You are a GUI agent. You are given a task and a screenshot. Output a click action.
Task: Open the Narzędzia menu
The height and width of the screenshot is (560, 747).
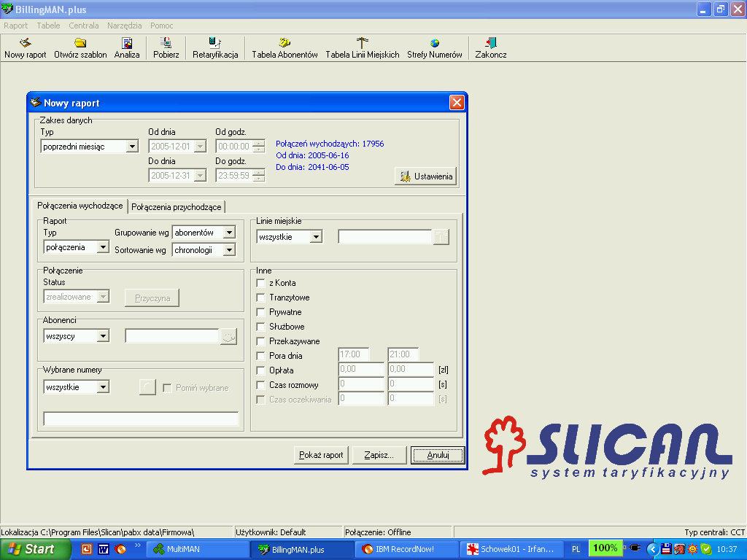click(124, 26)
